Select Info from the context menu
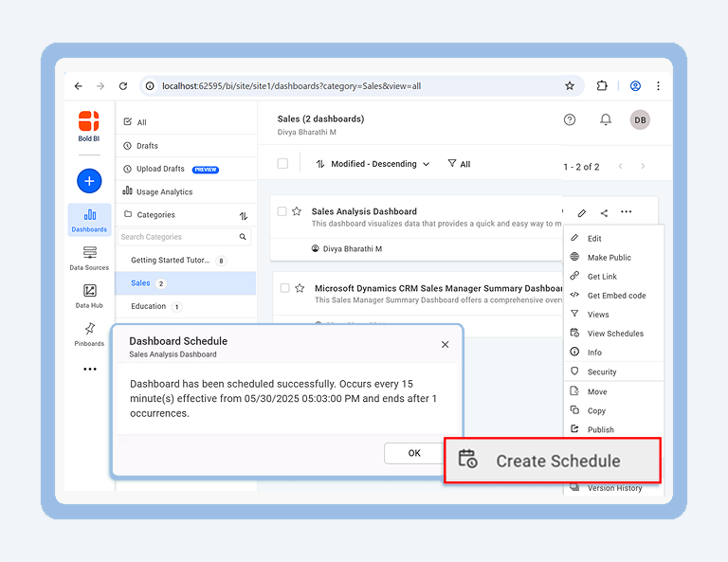The width and height of the screenshot is (728, 562). (614, 353)
